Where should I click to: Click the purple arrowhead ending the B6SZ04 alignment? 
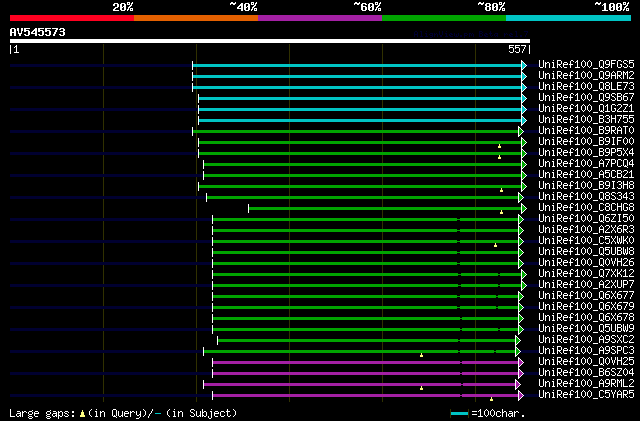pyautogui.click(x=521, y=374)
